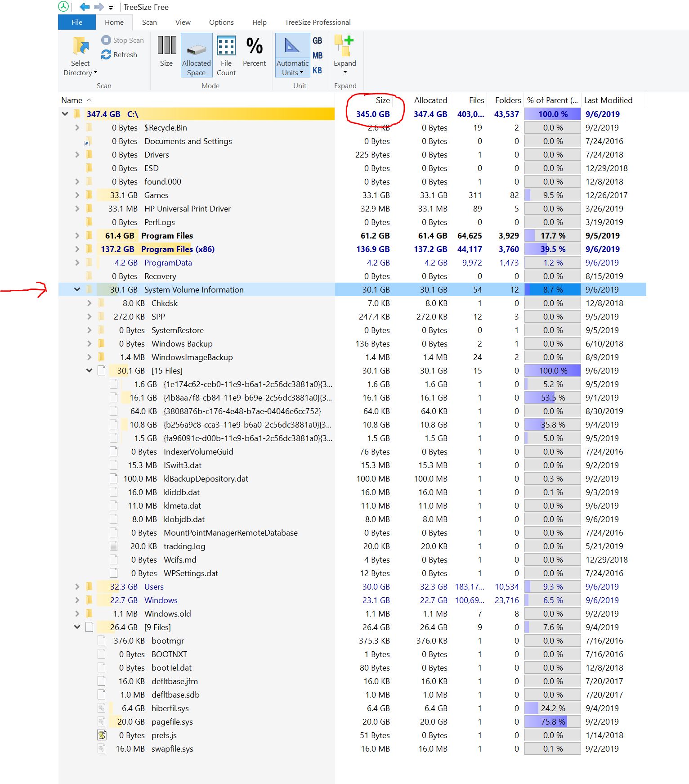
Task: Set the unit to GB
Action: pyautogui.click(x=318, y=41)
